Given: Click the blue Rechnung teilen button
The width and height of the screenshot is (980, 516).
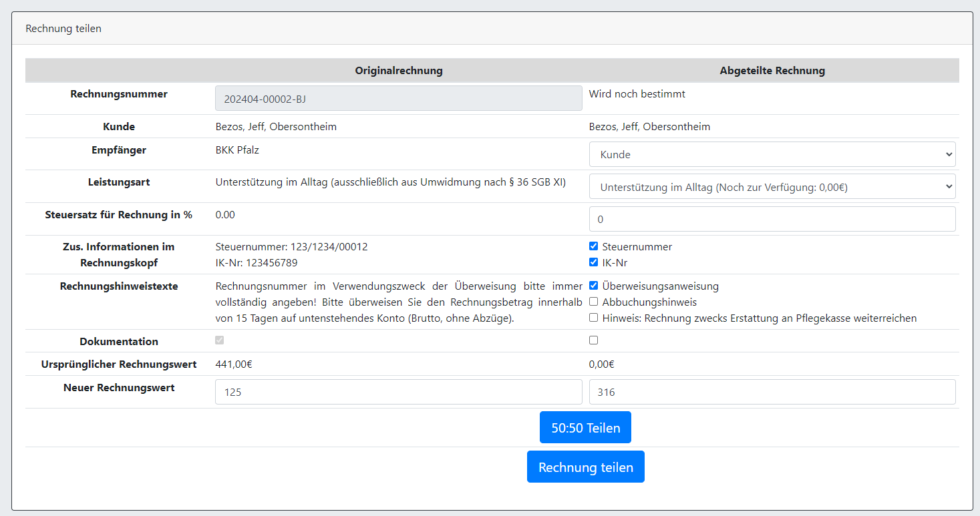Looking at the screenshot, I should (x=585, y=467).
